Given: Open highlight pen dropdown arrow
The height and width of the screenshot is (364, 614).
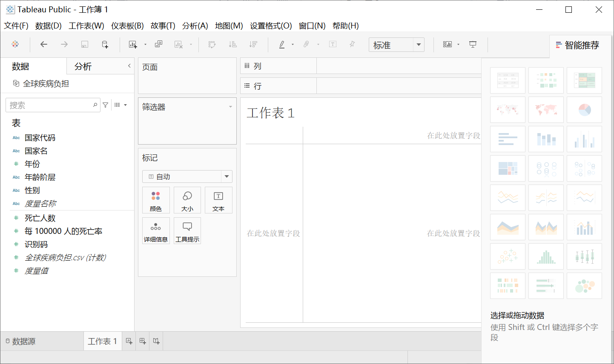Looking at the screenshot, I should tap(293, 44).
